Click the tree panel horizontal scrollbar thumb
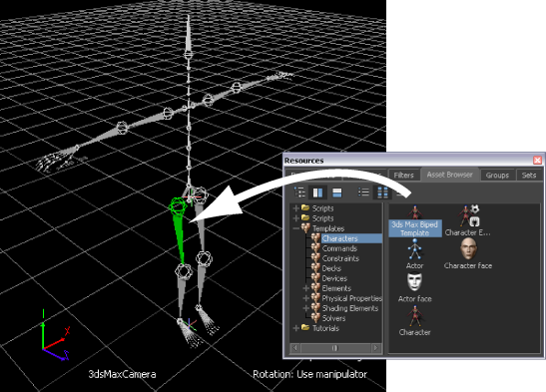This screenshot has width=546, height=392. (335, 348)
